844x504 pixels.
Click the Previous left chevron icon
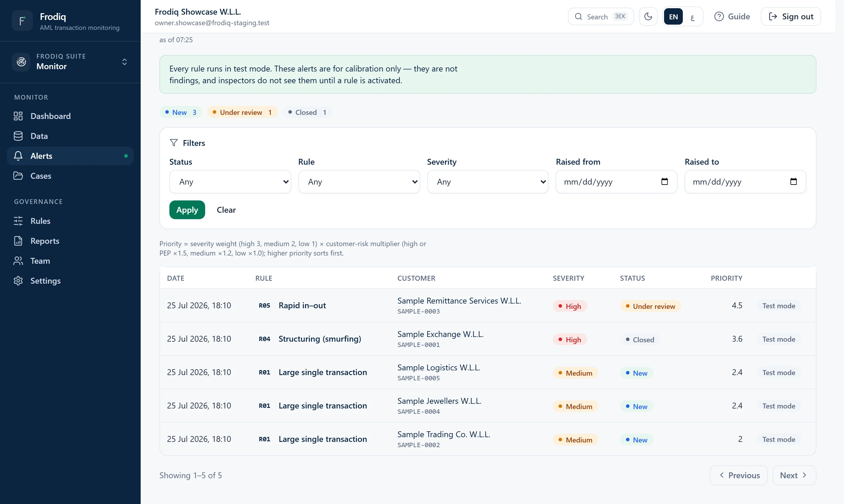(x=722, y=475)
